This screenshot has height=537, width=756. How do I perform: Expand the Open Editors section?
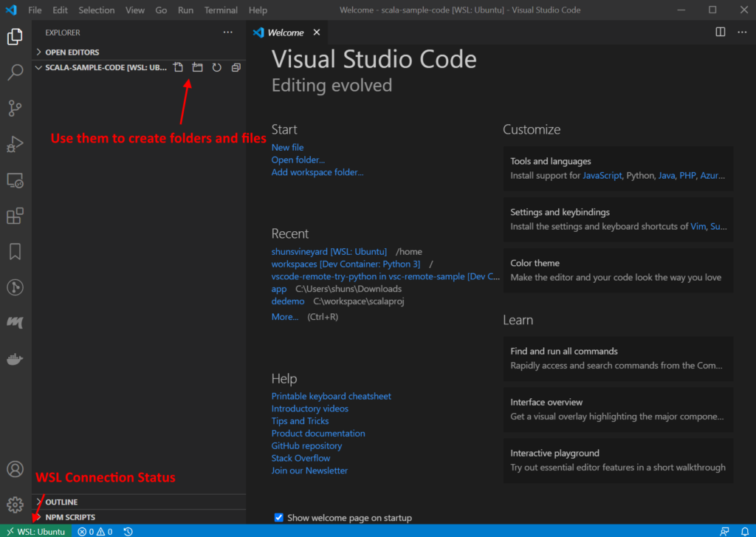[72, 52]
